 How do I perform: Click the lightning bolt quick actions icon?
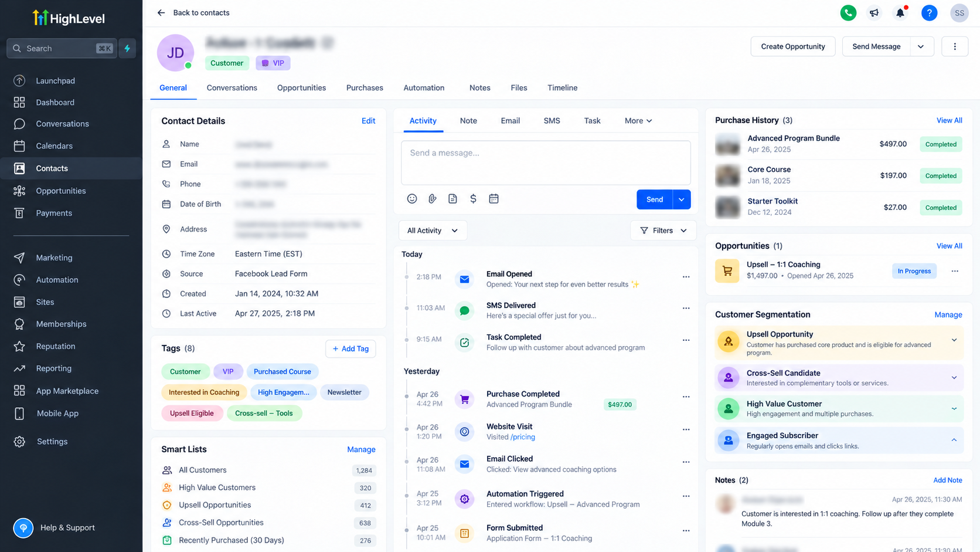[x=127, y=48]
